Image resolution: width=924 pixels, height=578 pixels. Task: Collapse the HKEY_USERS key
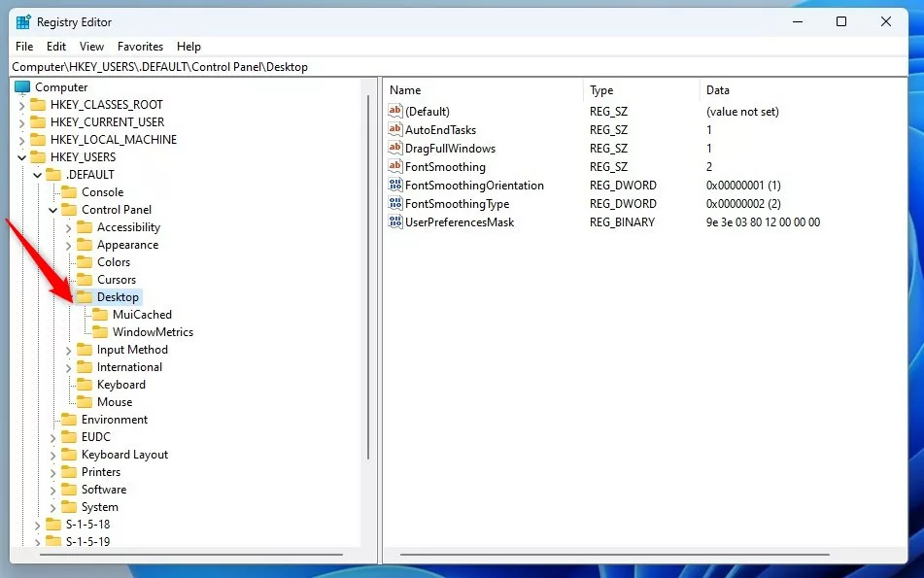pyautogui.click(x=21, y=158)
